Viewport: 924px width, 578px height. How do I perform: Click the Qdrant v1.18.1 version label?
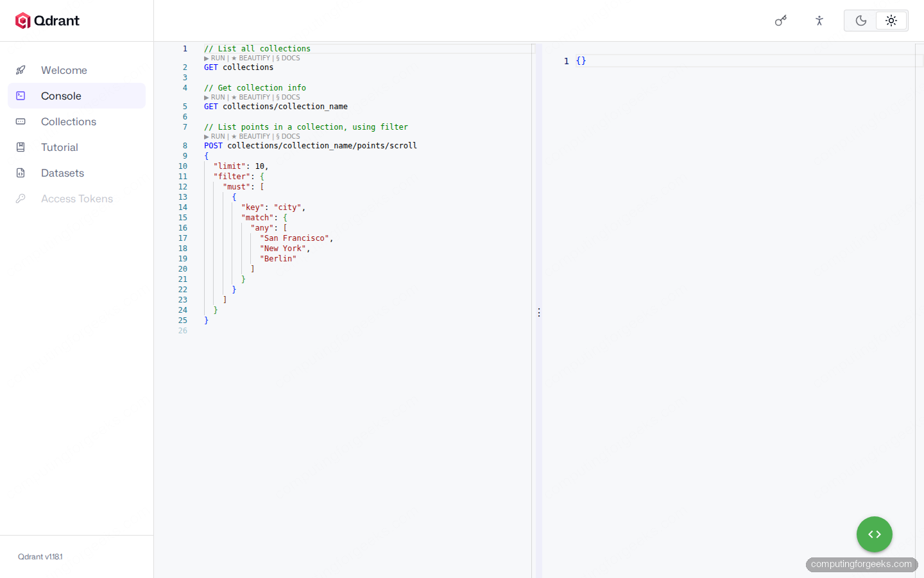click(x=40, y=557)
